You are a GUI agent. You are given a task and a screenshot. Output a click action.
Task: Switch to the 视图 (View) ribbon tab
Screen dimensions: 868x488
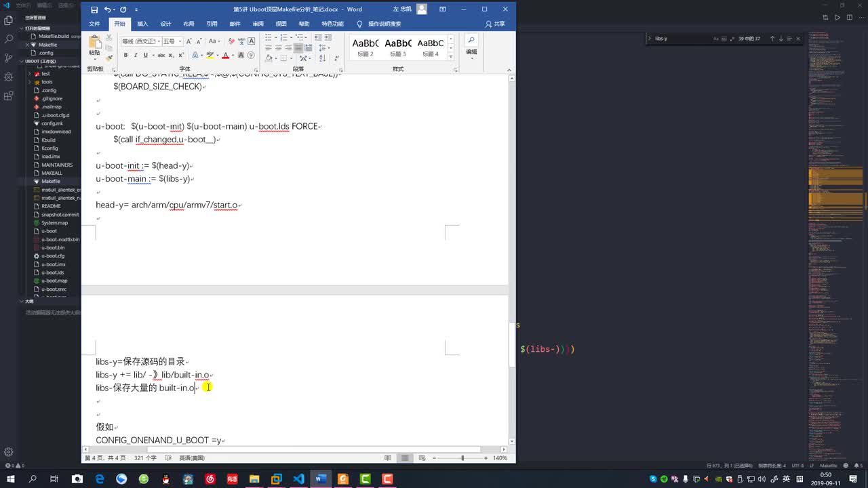click(281, 24)
